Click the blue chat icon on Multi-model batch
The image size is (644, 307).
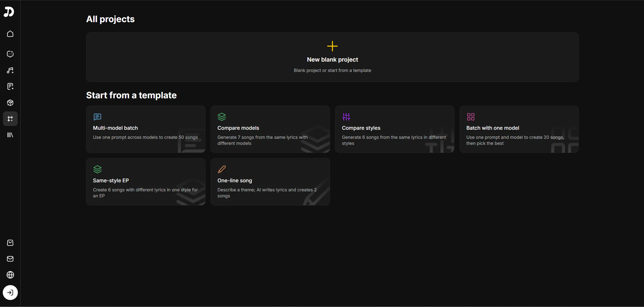click(x=97, y=117)
